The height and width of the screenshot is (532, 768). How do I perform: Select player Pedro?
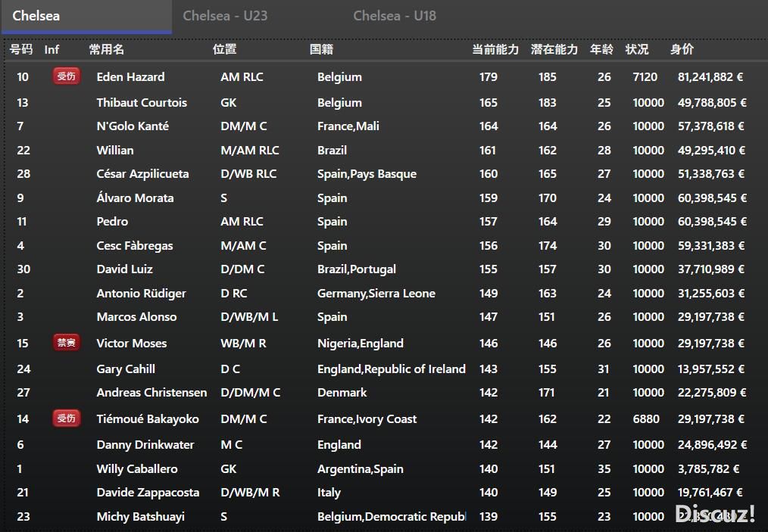pos(112,222)
